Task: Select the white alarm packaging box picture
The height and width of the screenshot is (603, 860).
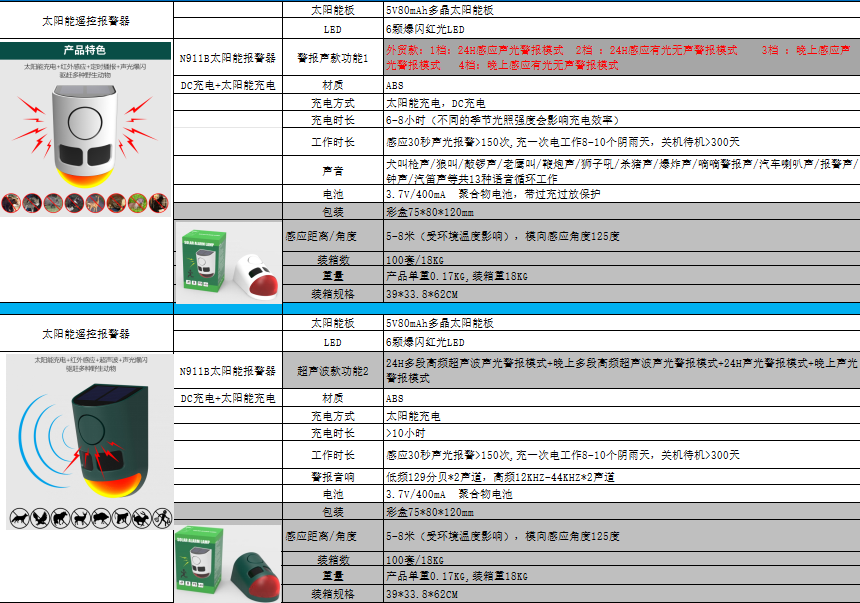Action: (x=228, y=265)
